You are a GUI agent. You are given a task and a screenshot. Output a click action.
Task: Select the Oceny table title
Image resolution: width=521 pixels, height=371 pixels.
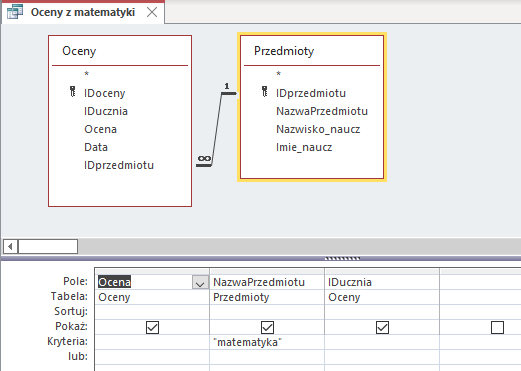pos(79,51)
